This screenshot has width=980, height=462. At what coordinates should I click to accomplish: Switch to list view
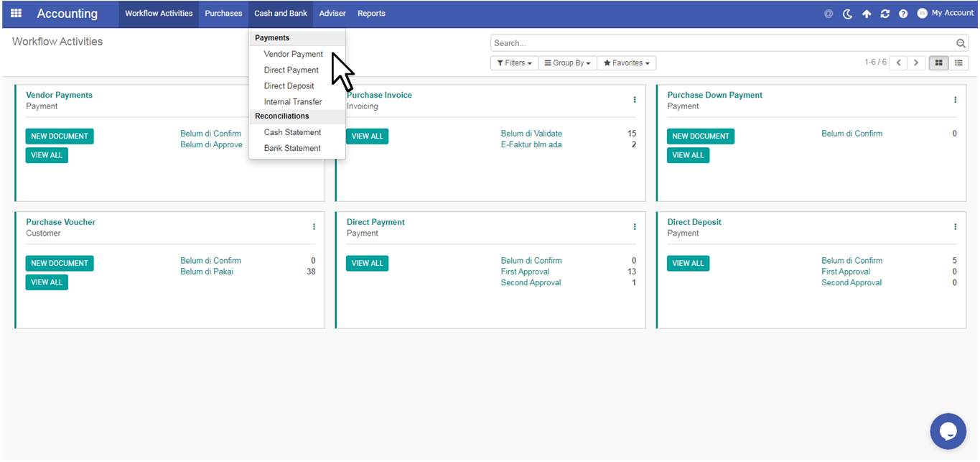point(958,63)
